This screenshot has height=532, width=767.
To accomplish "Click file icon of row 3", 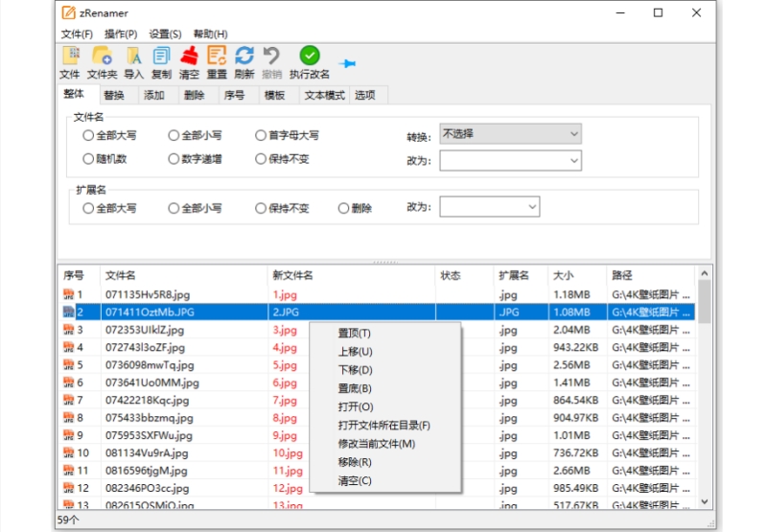I will (x=68, y=330).
